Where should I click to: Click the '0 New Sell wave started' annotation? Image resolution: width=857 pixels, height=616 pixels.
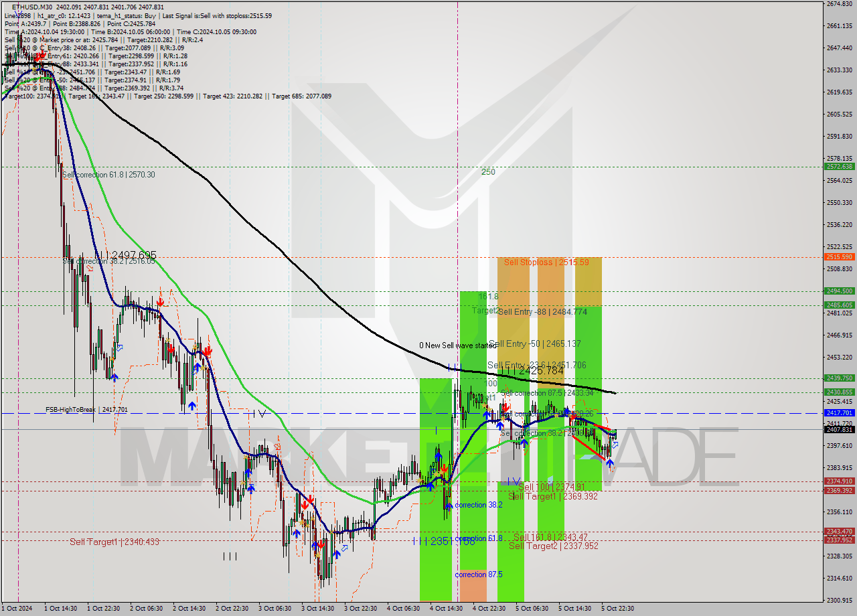coord(458,345)
